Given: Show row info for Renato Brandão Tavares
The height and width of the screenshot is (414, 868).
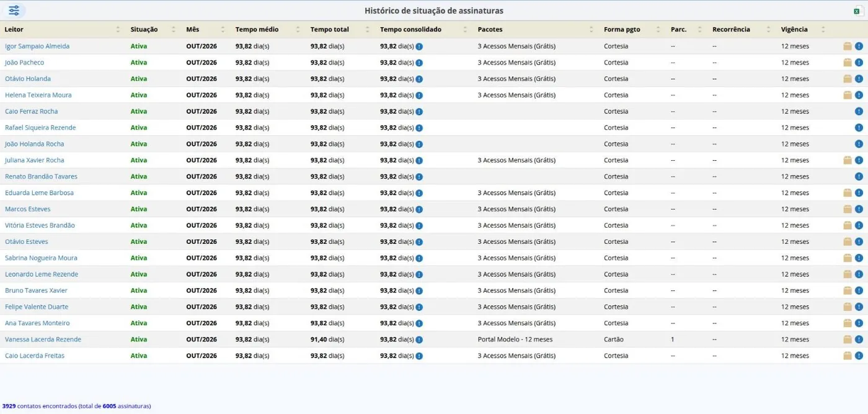Looking at the screenshot, I should pyautogui.click(x=859, y=176).
